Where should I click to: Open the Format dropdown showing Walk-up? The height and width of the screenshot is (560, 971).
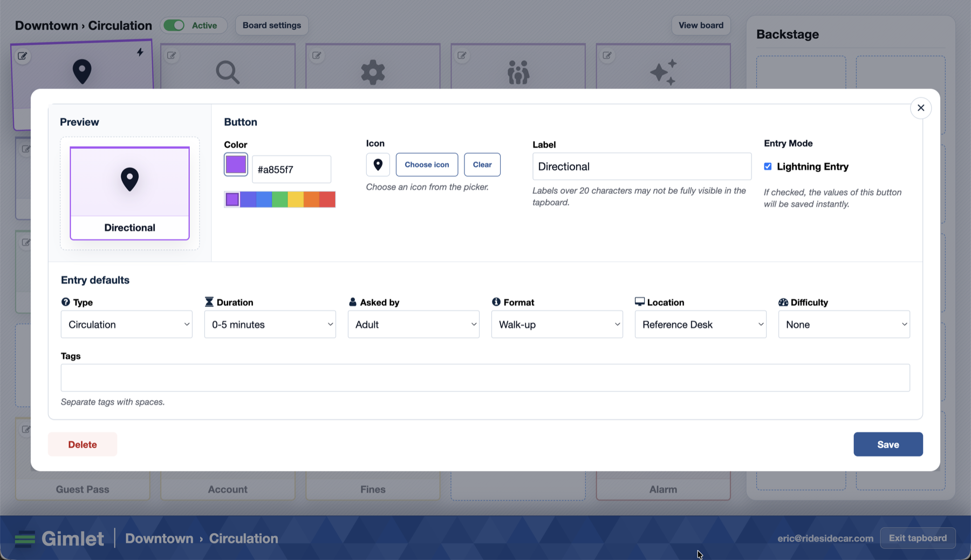click(557, 324)
